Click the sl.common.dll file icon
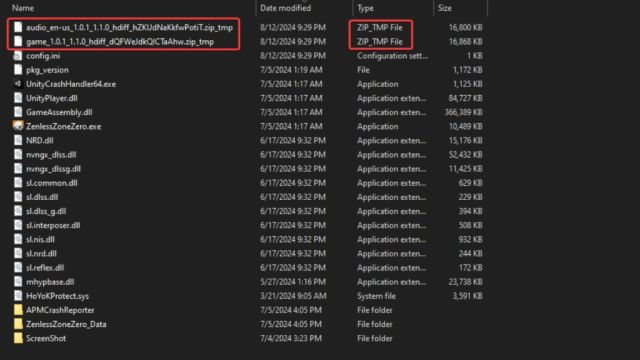 [x=18, y=183]
